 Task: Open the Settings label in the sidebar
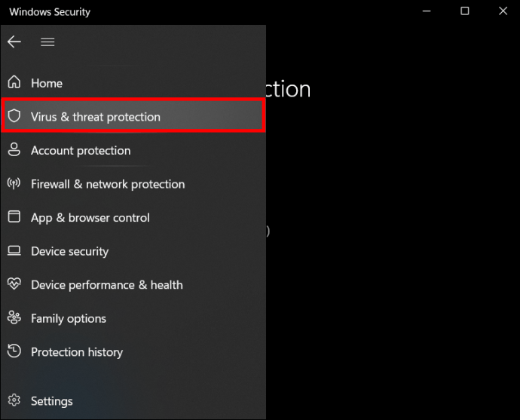click(x=51, y=401)
